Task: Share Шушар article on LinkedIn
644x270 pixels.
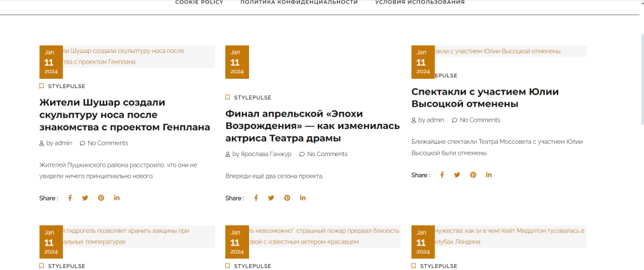Action: [x=117, y=198]
